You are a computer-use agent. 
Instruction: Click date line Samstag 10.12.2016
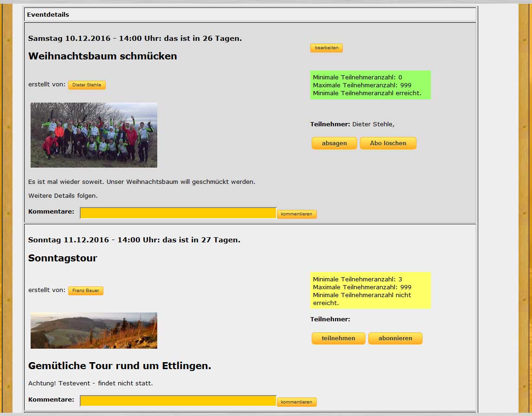pos(135,39)
